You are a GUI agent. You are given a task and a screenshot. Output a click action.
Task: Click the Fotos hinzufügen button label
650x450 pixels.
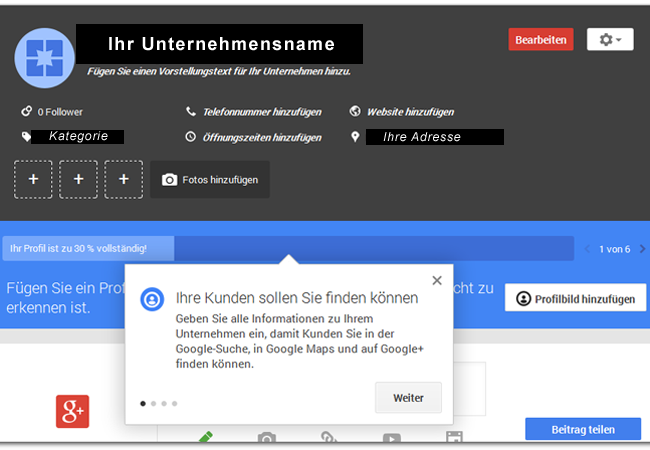[220, 180]
